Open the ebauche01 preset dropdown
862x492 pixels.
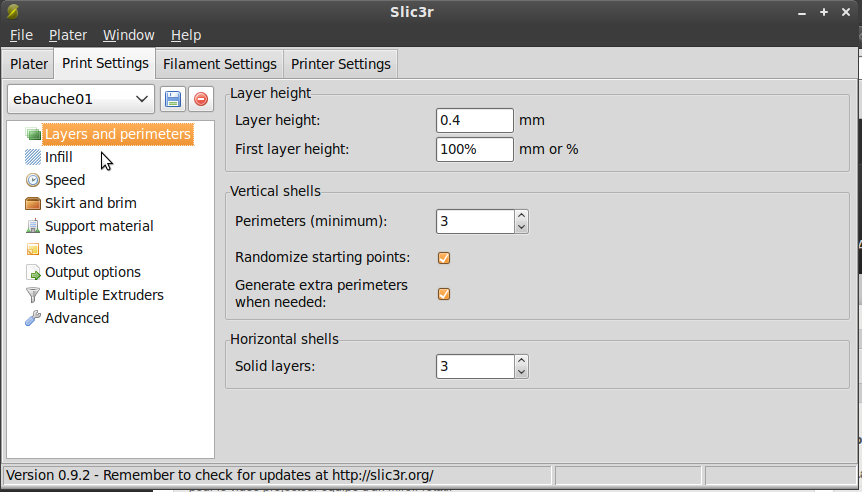coord(80,99)
